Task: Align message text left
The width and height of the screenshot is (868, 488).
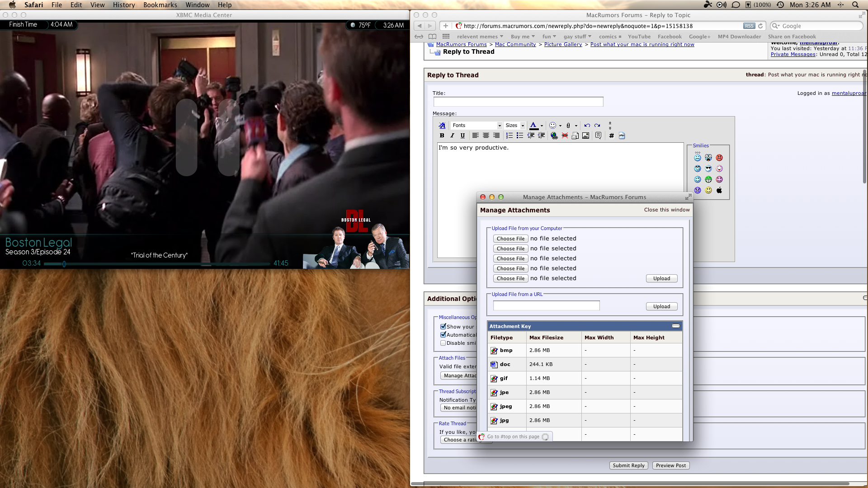Action: [475, 136]
